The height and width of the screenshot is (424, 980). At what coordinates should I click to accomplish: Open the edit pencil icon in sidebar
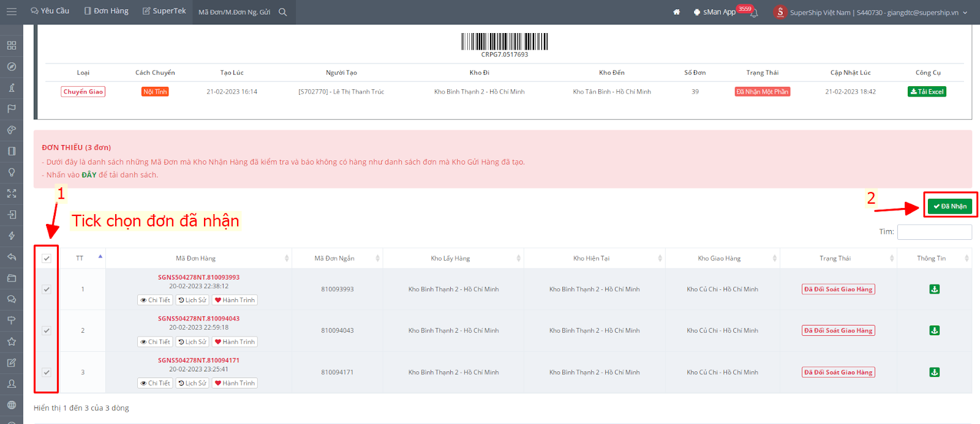(12, 363)
